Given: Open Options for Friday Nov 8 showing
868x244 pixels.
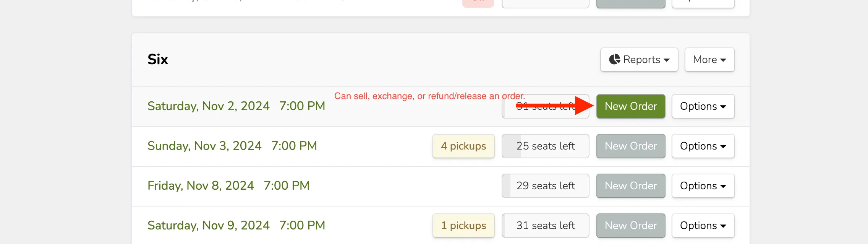Looking at the screenshot, I should click(x=703, y=186).
